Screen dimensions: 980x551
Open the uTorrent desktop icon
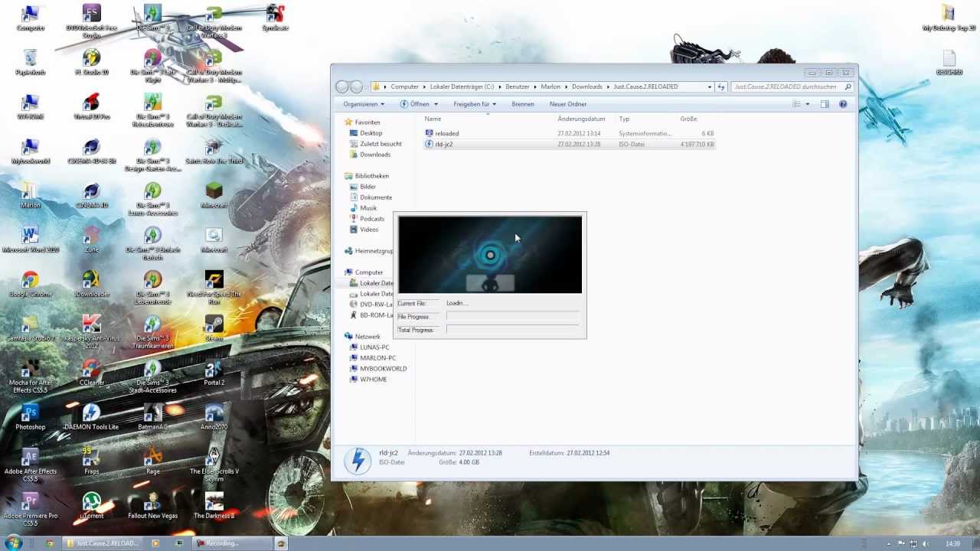point(91,506)
